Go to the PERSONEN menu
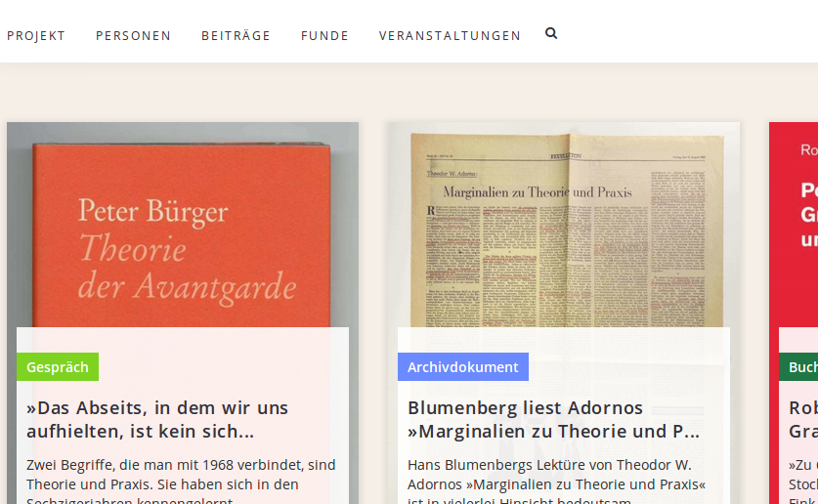The width and height of the screenshot is (818, 504). [x=134, y=36]
